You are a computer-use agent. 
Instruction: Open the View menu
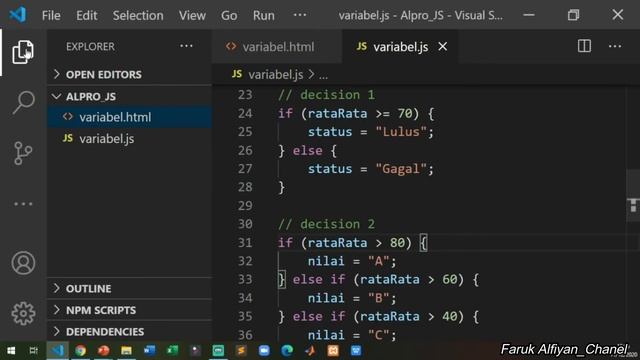[x=192, y=16]
